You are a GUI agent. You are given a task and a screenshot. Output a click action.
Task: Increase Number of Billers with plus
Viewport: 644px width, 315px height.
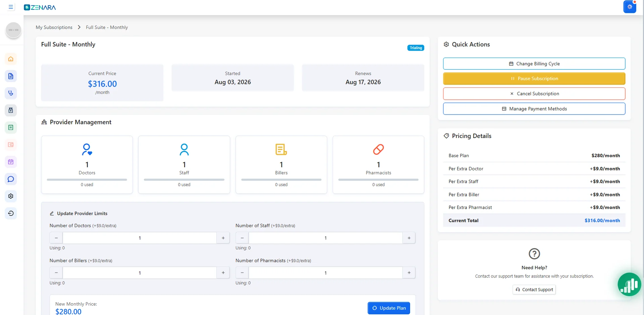tap(223, 273)
